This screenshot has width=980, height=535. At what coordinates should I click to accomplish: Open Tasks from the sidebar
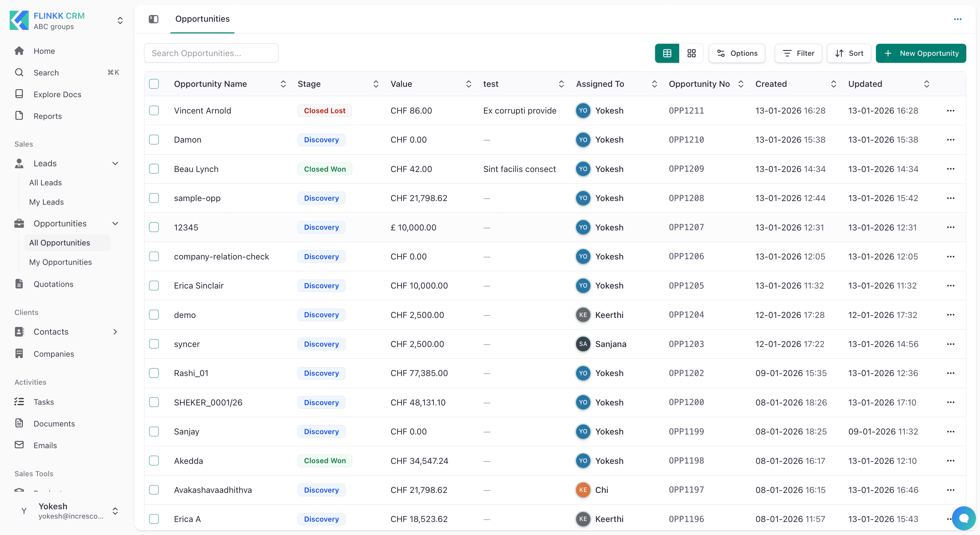pyautogui.click(x=43, y=402)
